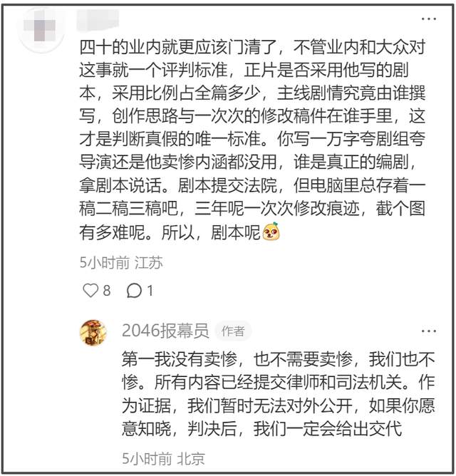Click the 北京 location label
Image resolution: width=456 pixels, height=476 pixels.
[191, 459]
